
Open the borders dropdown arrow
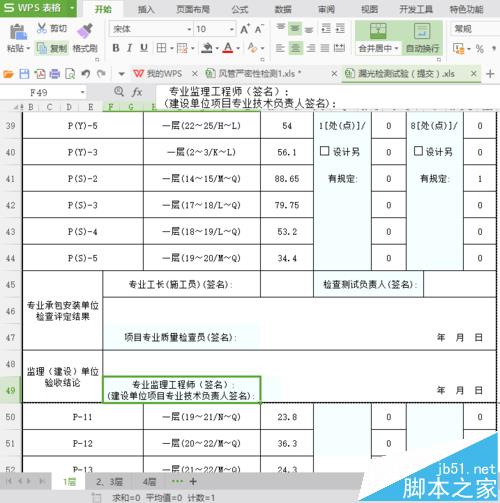point(171,49)
